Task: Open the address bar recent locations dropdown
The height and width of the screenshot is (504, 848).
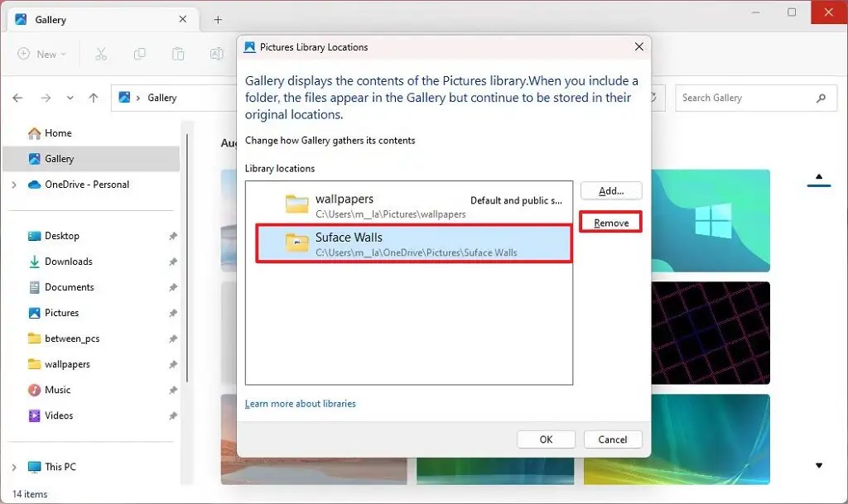Action: click(x=69, y=98)
